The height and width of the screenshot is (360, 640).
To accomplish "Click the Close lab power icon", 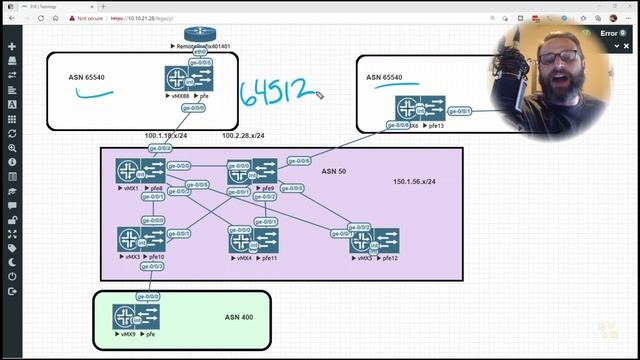I will click(x=12, y=277).
